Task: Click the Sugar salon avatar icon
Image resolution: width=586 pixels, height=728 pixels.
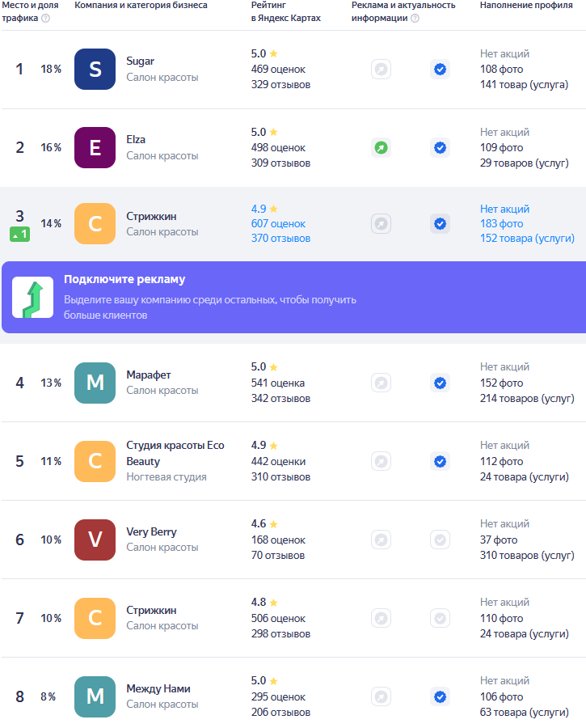Action: point(95,69)
